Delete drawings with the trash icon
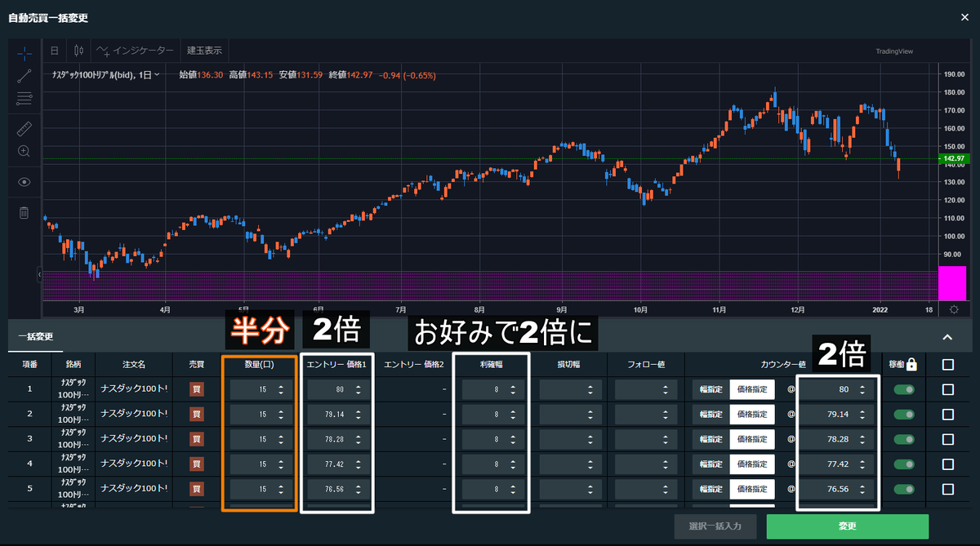The image size is (980, 546). [x=24, y=213]
